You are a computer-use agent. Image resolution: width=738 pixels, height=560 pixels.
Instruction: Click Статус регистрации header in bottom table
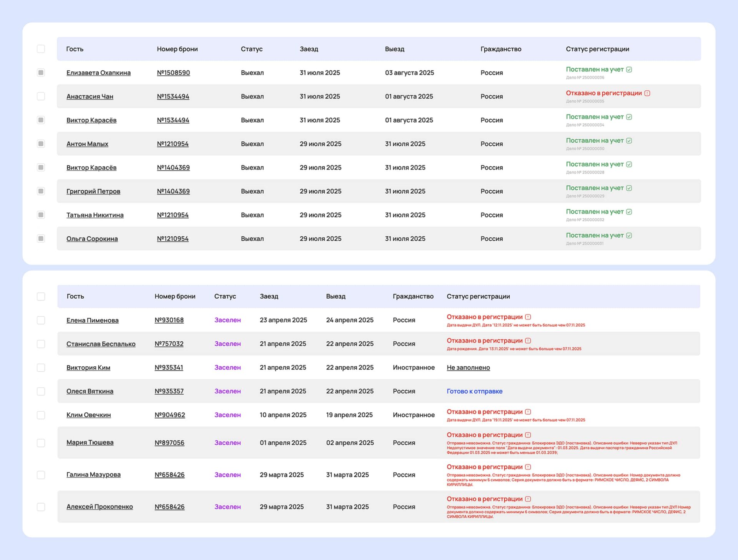click(x=478, y=296)
